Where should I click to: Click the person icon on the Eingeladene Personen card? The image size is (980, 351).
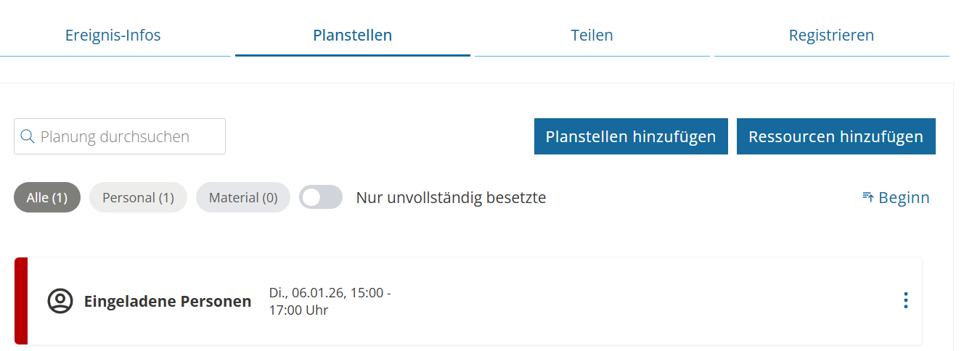pyautogui.click(x=60, y=301)
